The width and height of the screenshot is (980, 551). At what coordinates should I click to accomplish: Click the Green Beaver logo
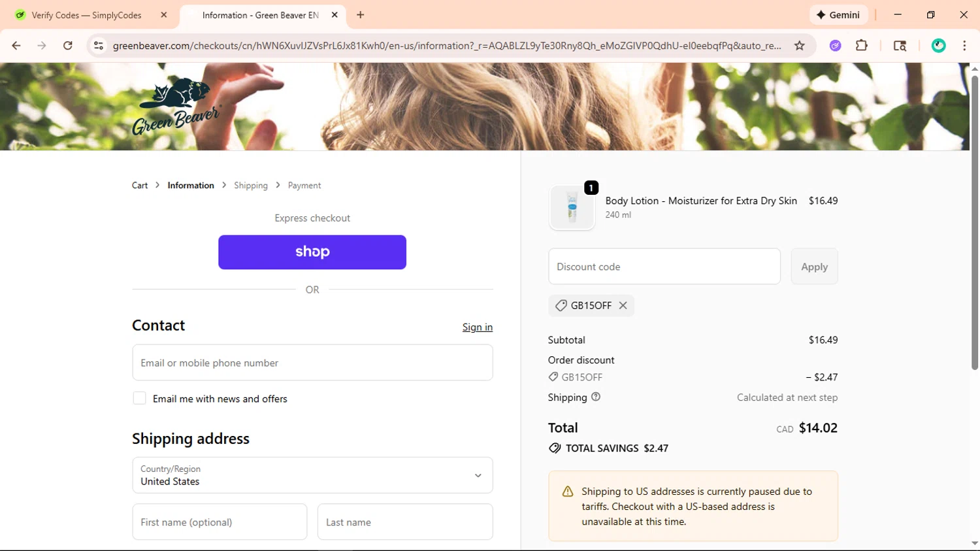click(x=178, y=107)
